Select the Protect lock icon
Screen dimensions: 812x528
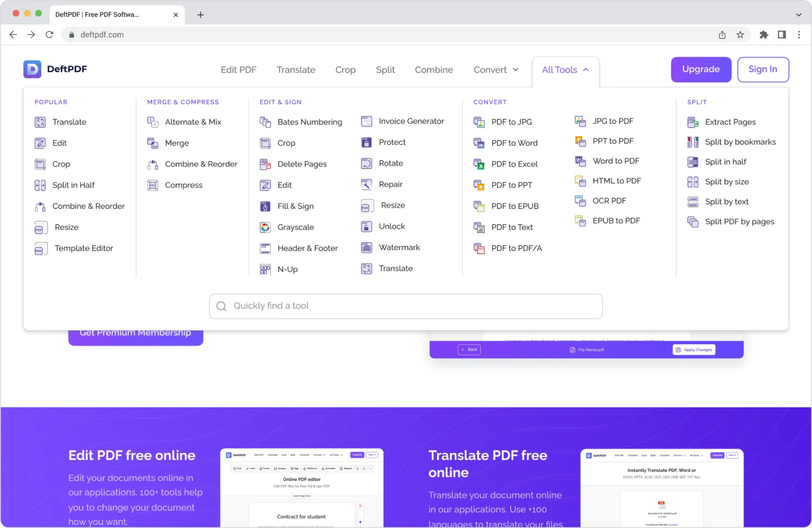366,143
